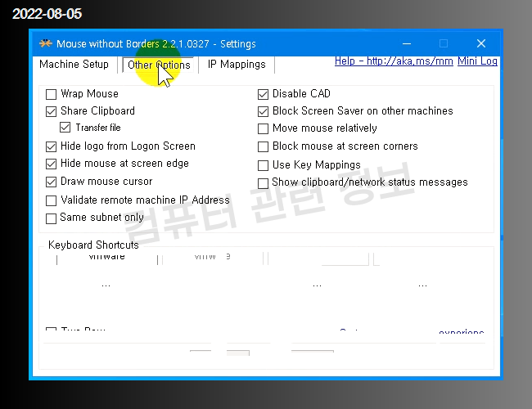The height and width of the screenshot is (409, 532).
Task: Open the Mini Log link
Action: [x=477, y=61]
